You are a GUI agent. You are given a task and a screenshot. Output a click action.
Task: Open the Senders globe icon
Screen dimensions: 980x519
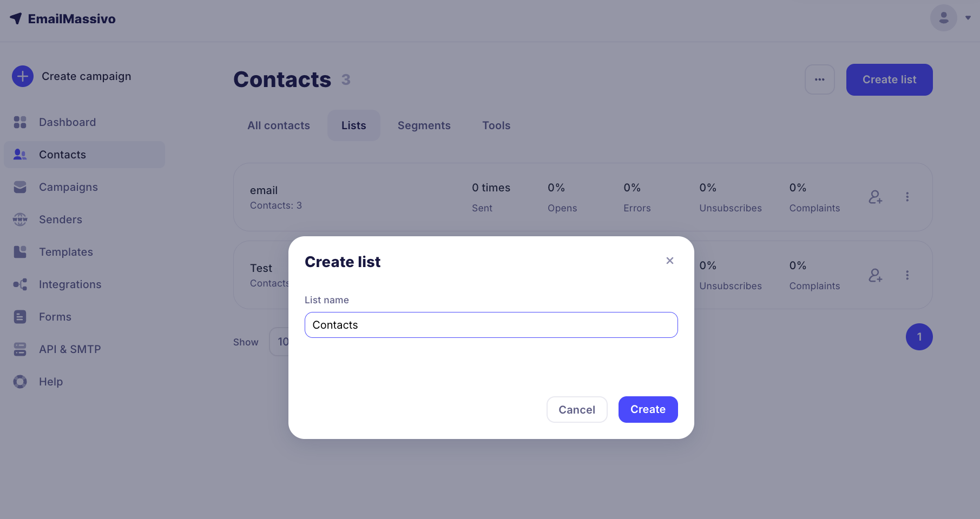(20, 219)
